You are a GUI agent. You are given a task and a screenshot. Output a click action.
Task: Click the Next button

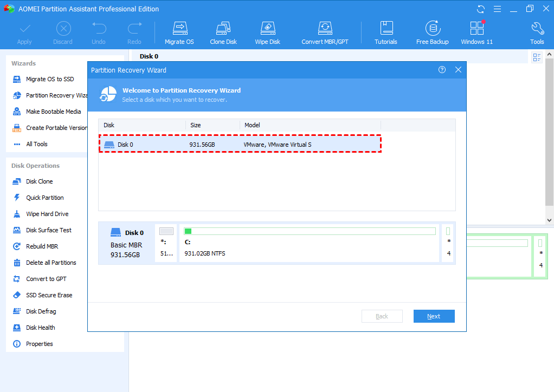pyautogui.click(x=434, y=316)
